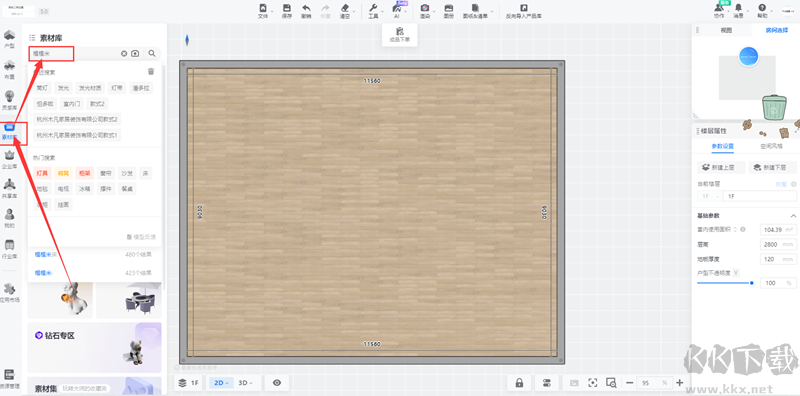Switch to the 空间风格 tab
The height and width of the screenshot is (396, 800).
tap(771, 146)
